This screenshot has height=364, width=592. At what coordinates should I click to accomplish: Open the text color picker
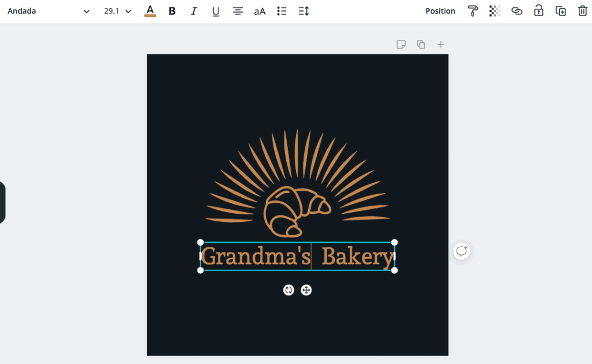click(x=150, y=11)
